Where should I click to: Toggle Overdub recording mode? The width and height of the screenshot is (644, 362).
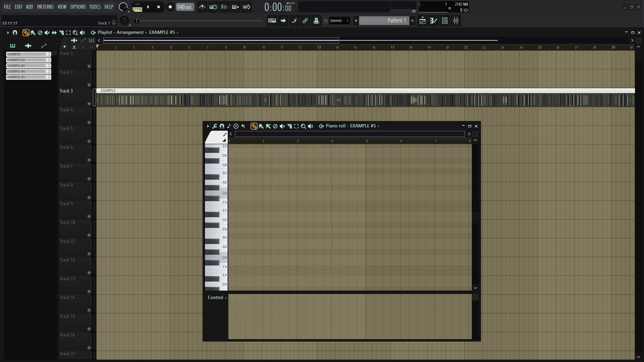[235, 7]
